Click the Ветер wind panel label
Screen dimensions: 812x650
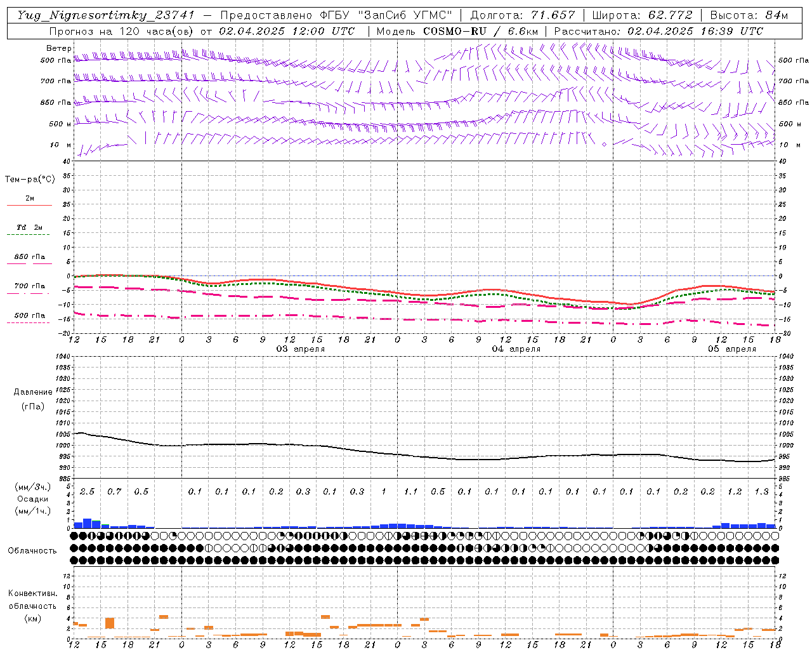click(58, 48)
